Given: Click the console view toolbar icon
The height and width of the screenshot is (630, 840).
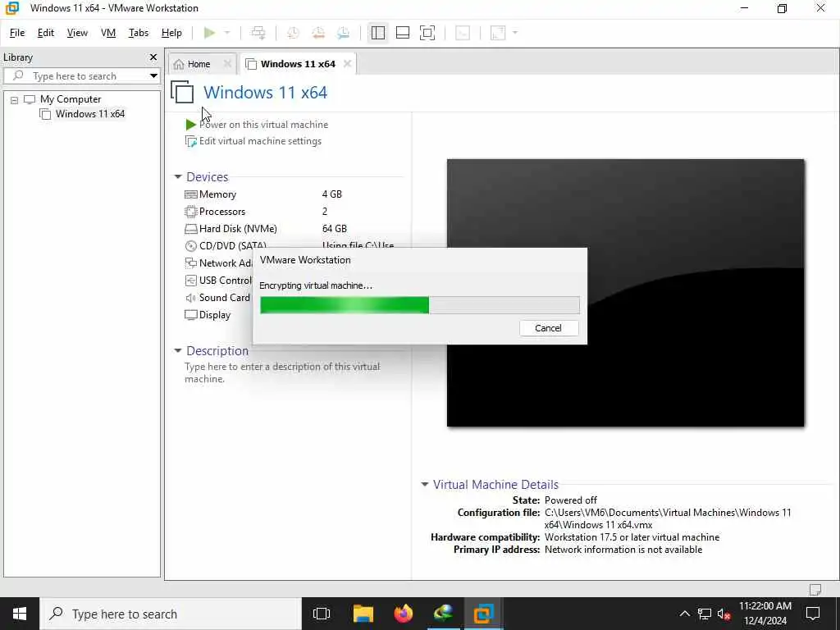Looking at the screenshot, I should click(463, 33).
